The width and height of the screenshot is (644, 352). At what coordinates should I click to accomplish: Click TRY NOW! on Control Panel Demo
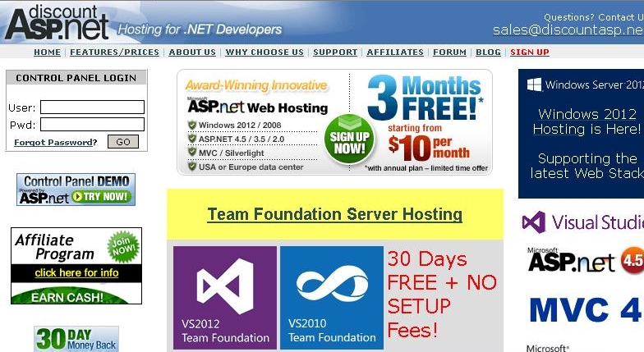tap(102, 197)
